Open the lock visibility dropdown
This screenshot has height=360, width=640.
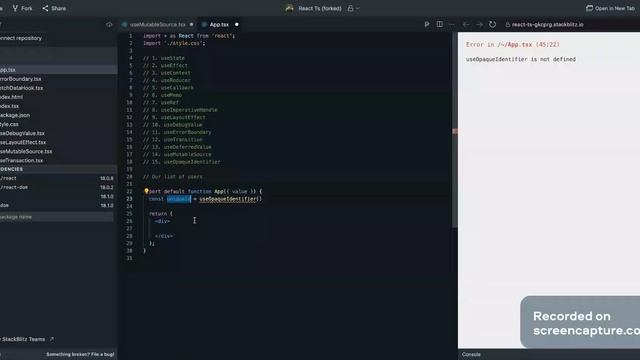click(x=353, y=8)
